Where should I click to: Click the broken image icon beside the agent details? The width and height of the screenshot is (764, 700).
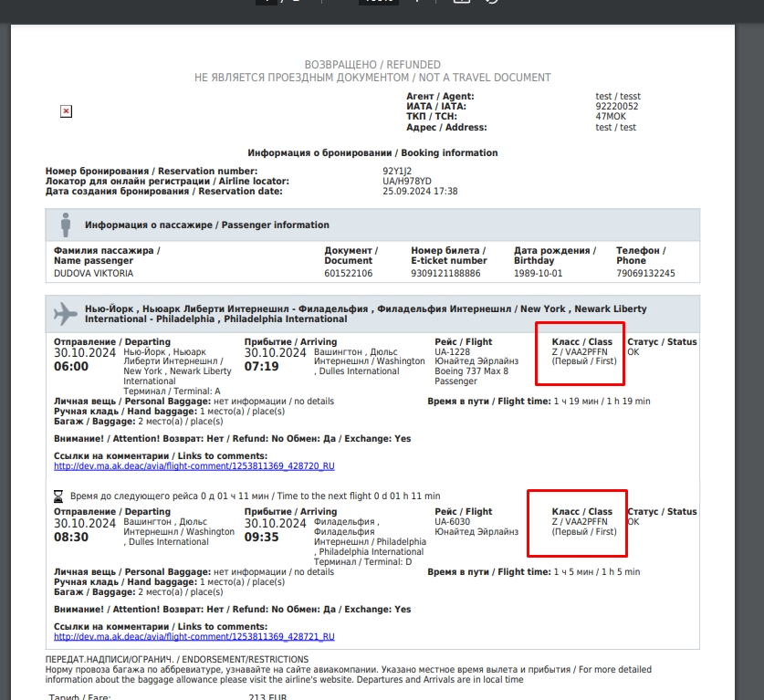coord(66,111)
